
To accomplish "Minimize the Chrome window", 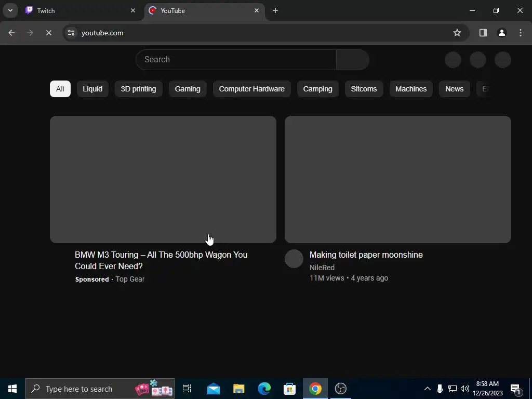I will (x=472, y=10).
